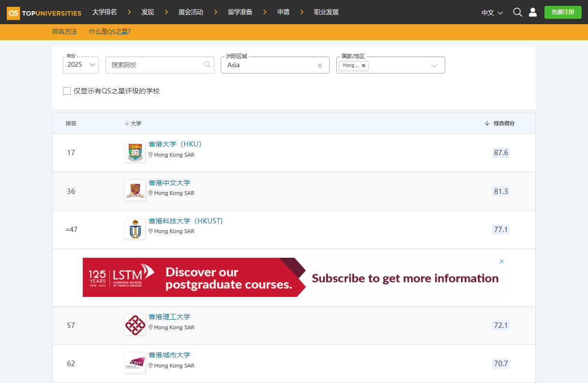Click the 香港城市大学 CityU logo
Image resolution: width=588 pixels, height=383 pixels.
click(x=135, y=363)
